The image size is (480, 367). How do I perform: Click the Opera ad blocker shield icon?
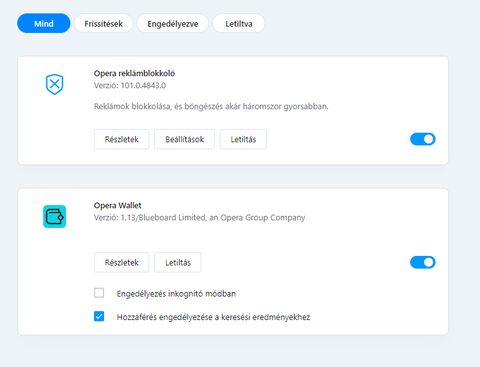pyautogui.click(x=54, y=84)
